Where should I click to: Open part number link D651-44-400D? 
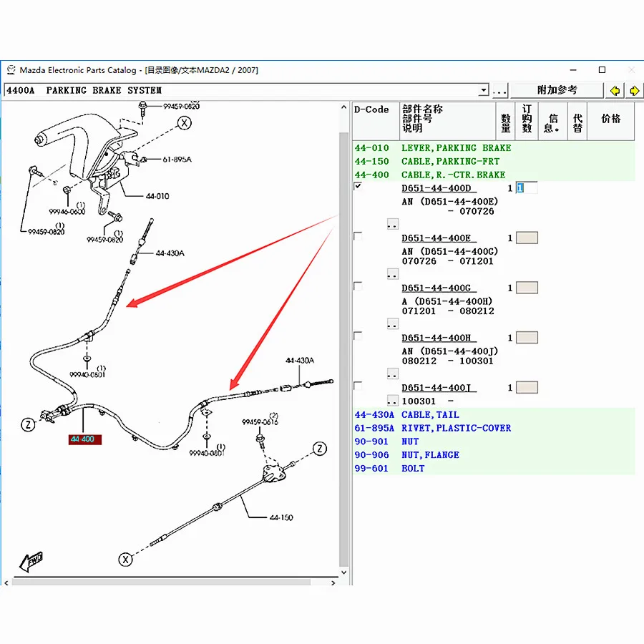439,188
